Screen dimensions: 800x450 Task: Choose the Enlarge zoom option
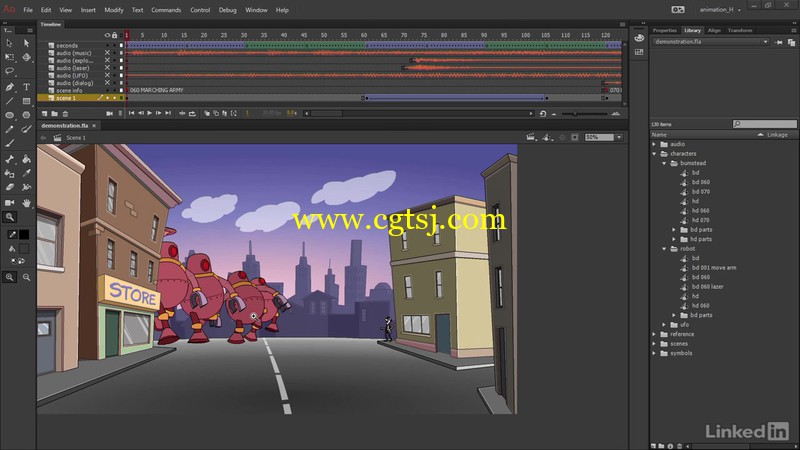pos(9,277)
